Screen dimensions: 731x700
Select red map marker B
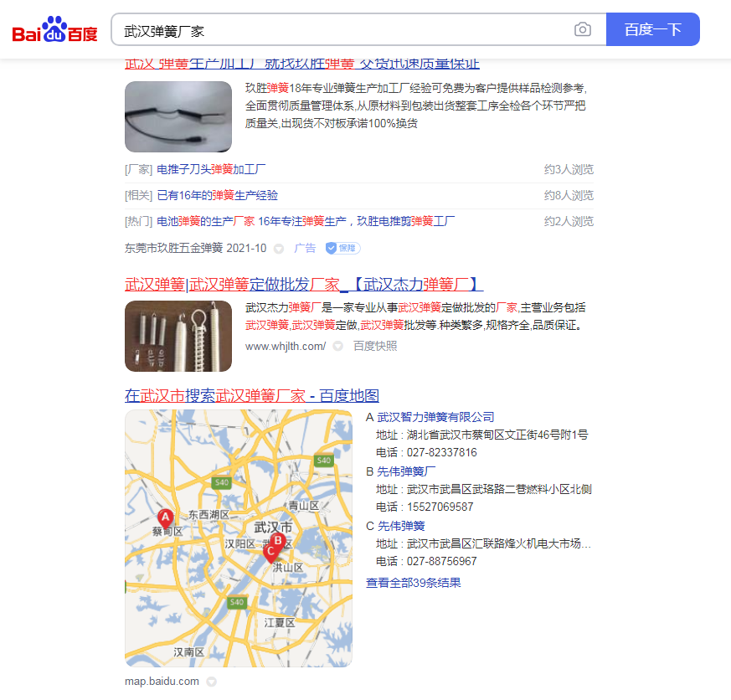278,541
